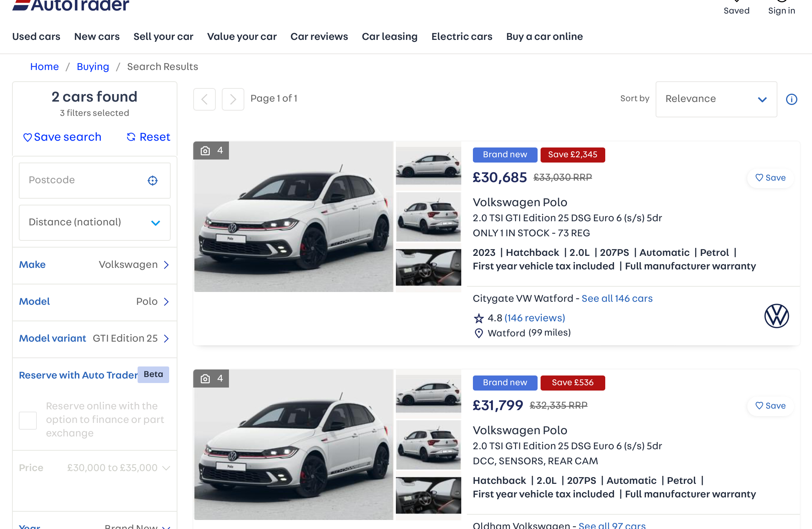Open the Sort by Relevance dropdown
This screenshot has height=529, width=812.
[x=717, y=99]
